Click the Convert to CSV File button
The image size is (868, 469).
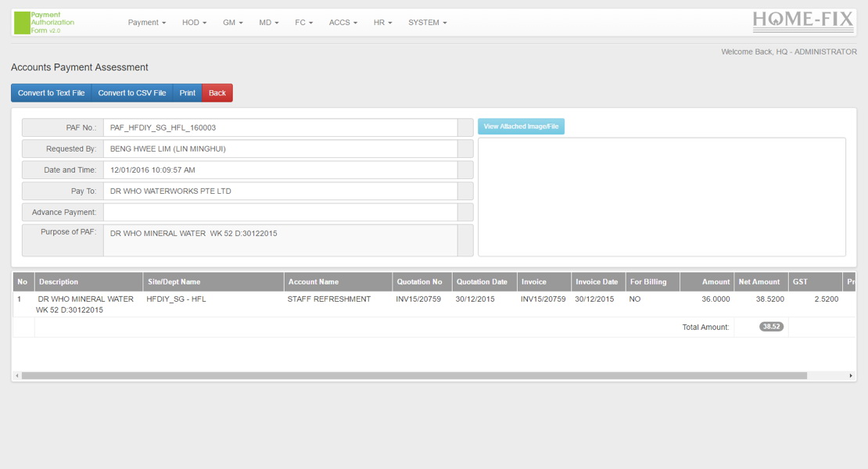point(131,92)
